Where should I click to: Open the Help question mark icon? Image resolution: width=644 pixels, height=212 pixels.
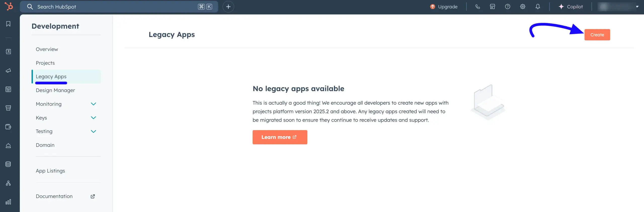[507, 7]
